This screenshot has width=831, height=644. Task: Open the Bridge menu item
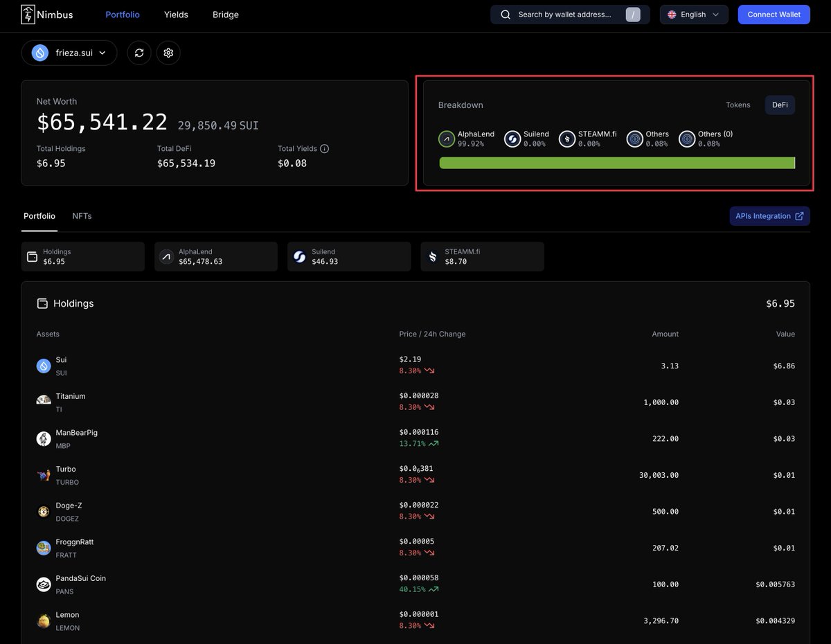(225, 15)
